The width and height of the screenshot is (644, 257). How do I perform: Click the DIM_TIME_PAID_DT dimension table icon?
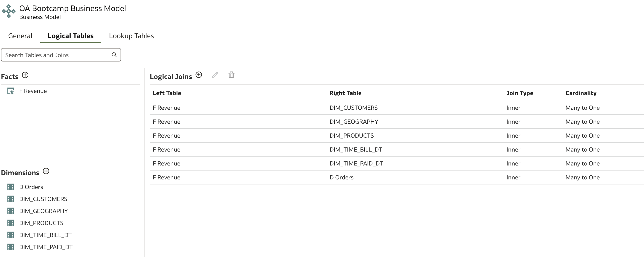pyautogui.click(x=11, y=247)
